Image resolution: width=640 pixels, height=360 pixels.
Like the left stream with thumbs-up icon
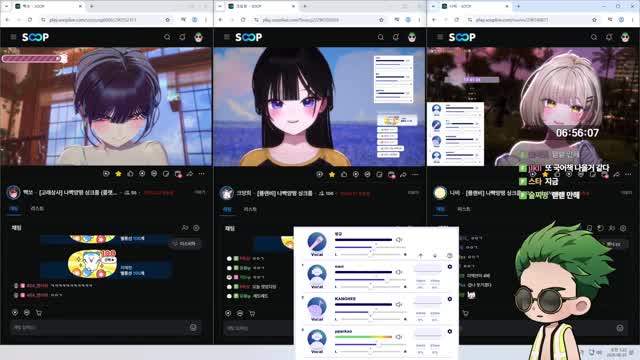(x=130, y=174)
